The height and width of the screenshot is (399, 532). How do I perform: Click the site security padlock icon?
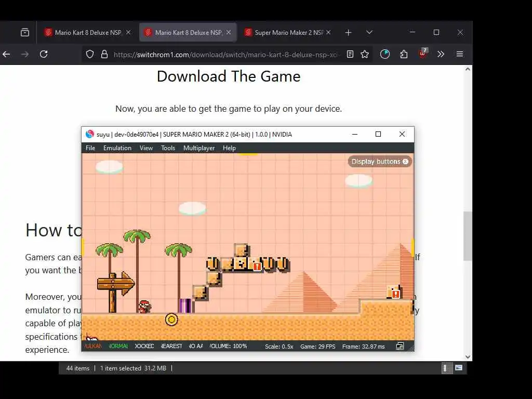pyautogui.click(x=104, y=54)
